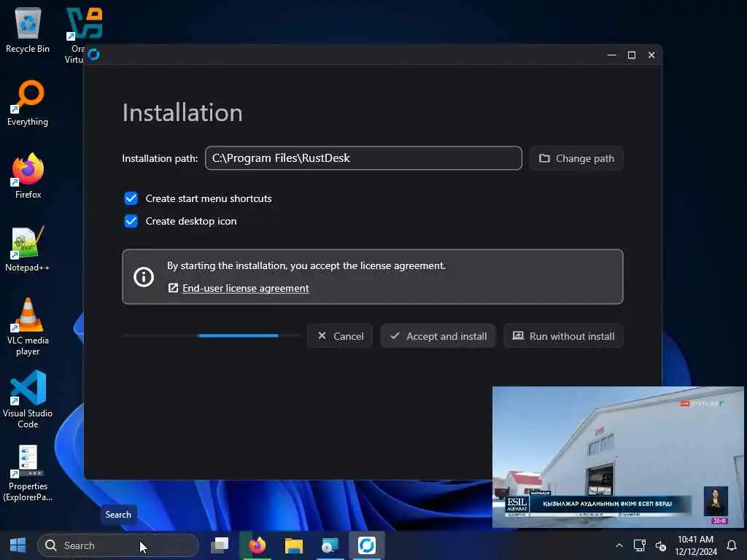Open Task View from the taskbar
The image size is (747, 560).
pyautogui.click(x=220, y=545)
